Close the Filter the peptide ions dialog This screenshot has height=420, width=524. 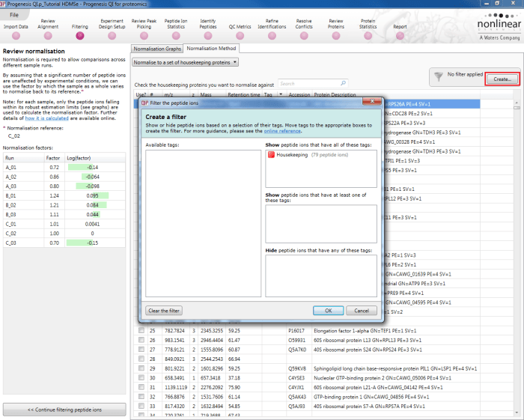coord(372,101)
